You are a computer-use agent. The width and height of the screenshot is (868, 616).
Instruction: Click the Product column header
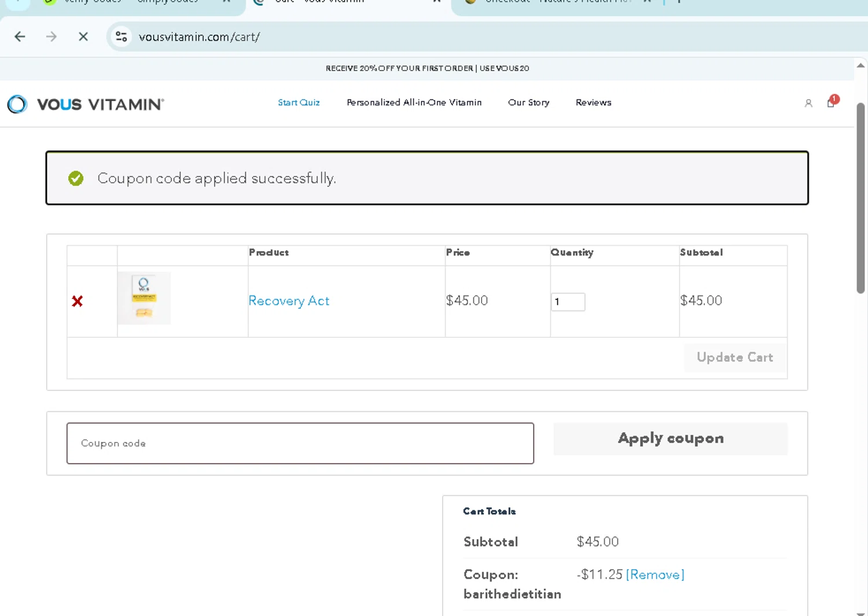(x=269, y=253)
